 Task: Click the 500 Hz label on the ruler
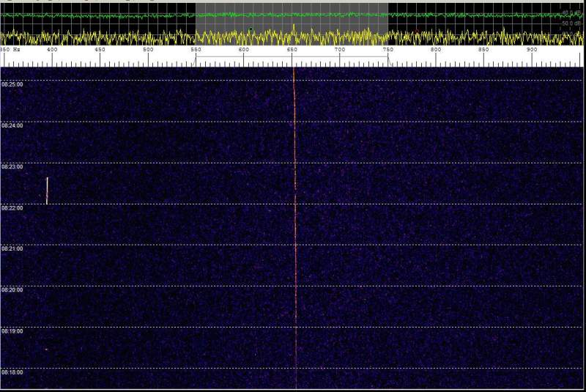148,50
